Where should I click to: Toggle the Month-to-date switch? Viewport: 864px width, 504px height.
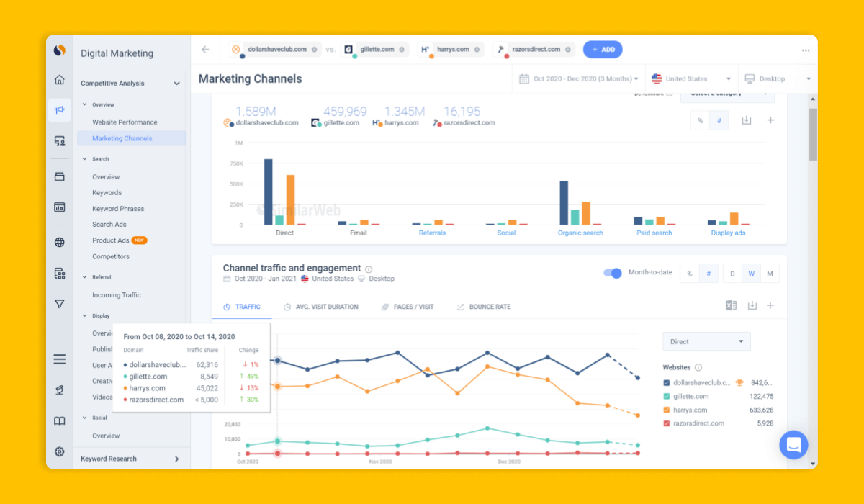coord(613,274)
